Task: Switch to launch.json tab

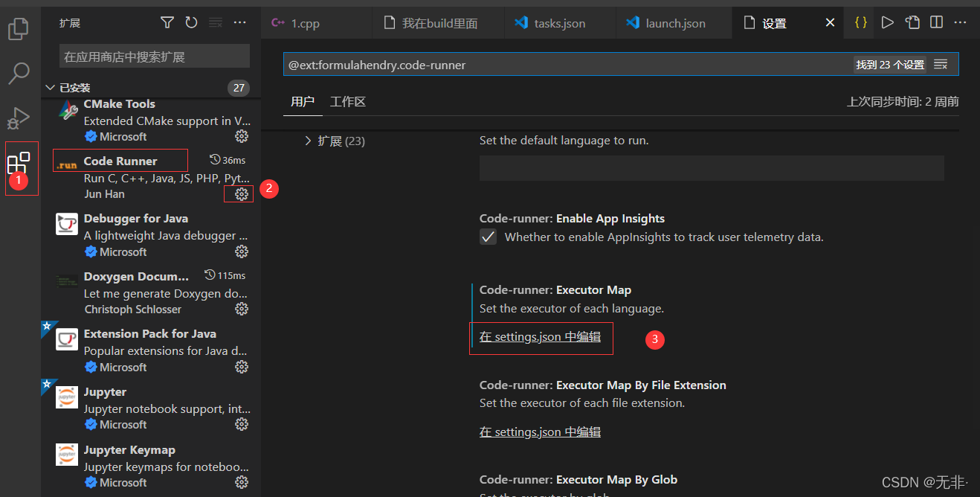Action: (x=675, y=23)
